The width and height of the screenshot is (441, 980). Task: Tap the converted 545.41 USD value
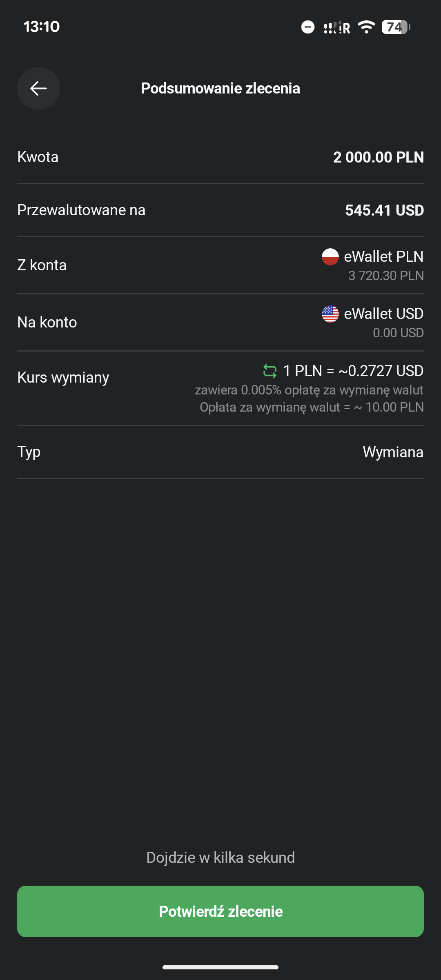384,210
